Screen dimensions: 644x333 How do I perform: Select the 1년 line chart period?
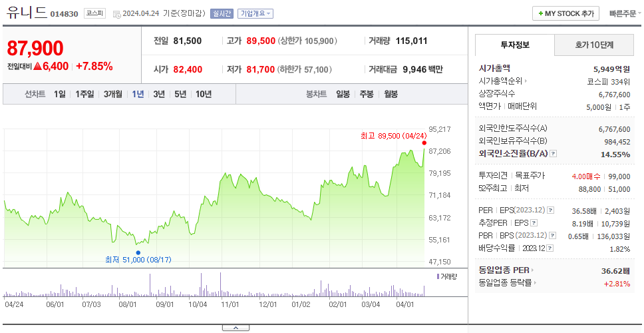(138, 94)
